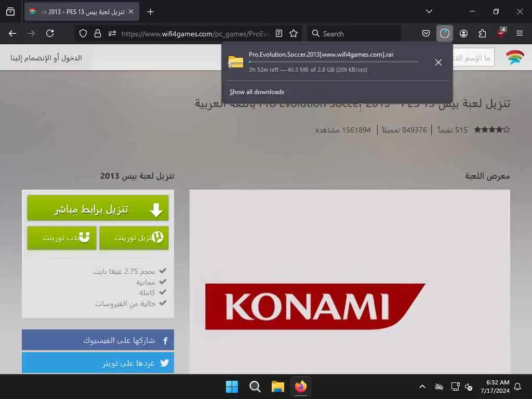Click the 849376 downloads count

point(404,129)
